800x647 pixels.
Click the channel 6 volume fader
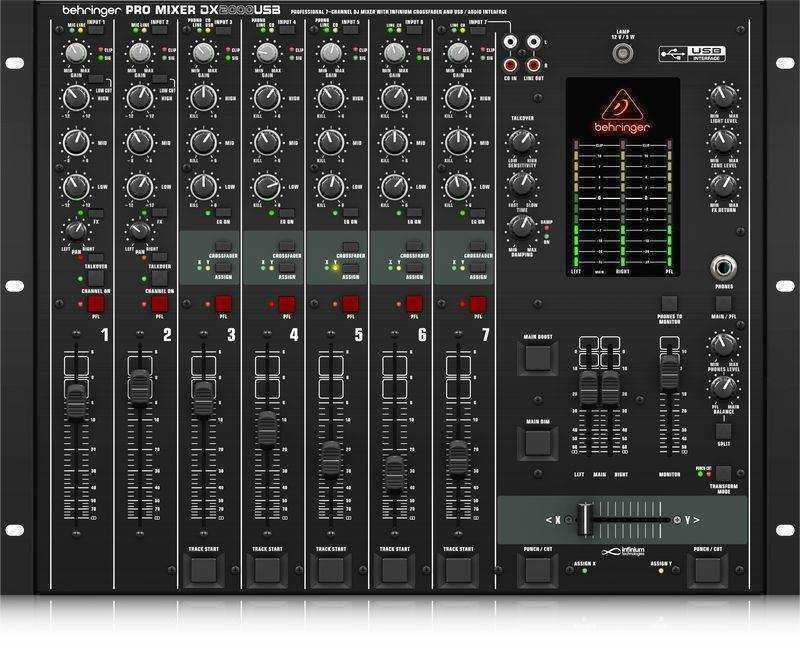pyautogui.click(x=394, y=474)
